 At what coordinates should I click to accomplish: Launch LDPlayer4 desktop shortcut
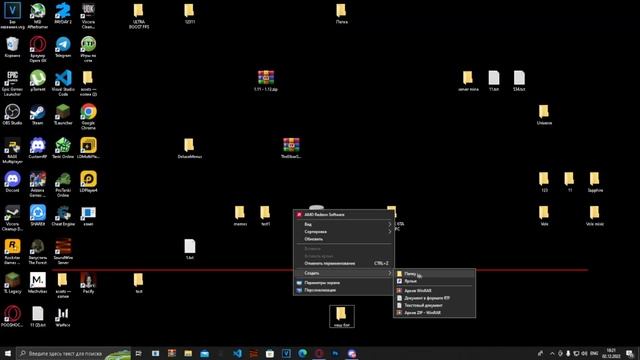pyautogui.click(x=88, y=182)
